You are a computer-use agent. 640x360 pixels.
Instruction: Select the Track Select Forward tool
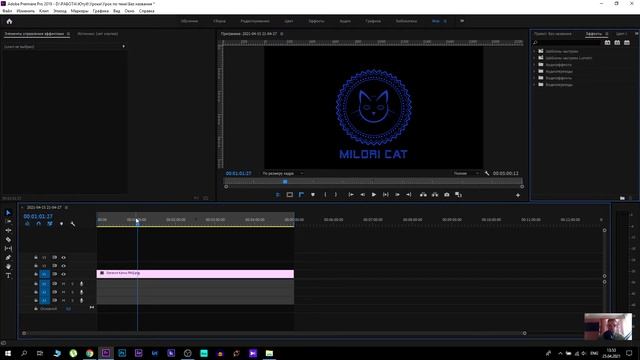(x=8, y=221)
